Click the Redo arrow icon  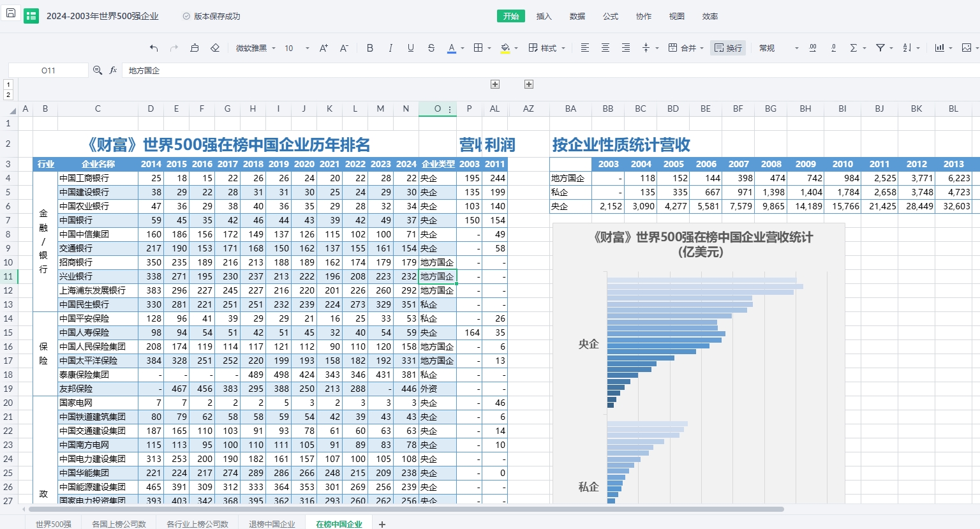(x=174, y=48)
